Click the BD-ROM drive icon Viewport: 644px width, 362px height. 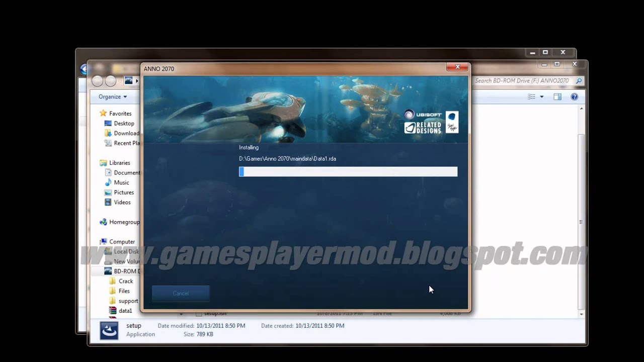pyautogui.click(x=108, y=271)
